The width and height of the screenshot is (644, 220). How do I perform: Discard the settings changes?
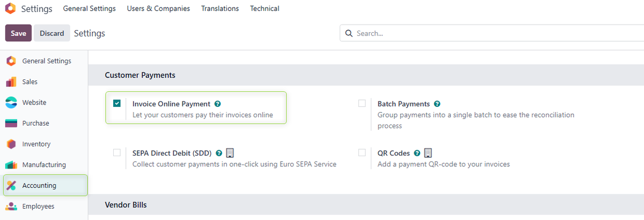[x=52, y=33]
